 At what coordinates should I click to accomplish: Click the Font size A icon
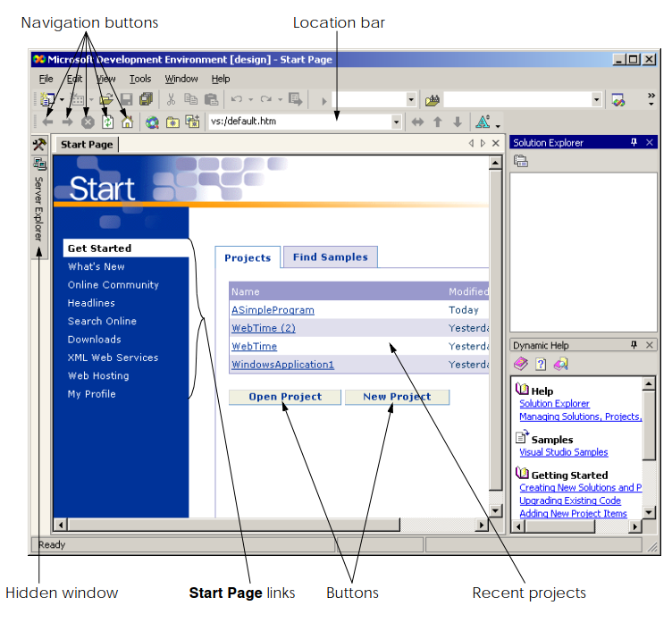tap(483, 122)
